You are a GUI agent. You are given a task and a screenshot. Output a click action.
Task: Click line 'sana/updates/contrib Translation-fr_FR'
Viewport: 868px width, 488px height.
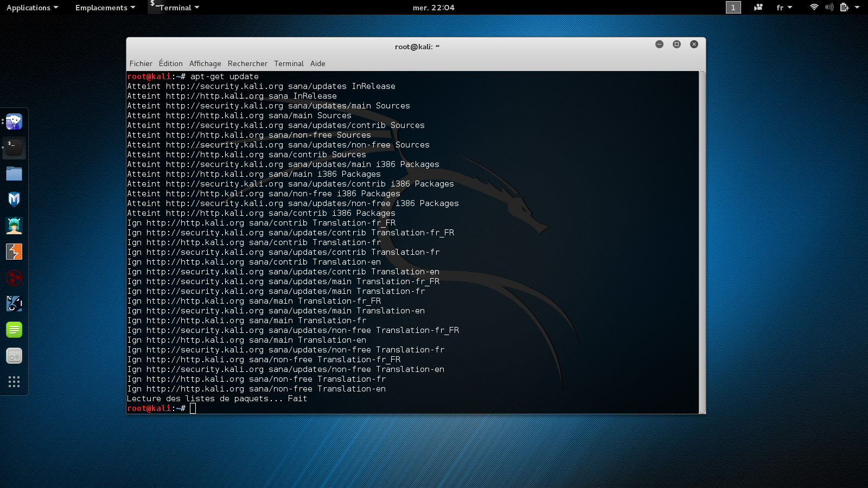point(290,233)
